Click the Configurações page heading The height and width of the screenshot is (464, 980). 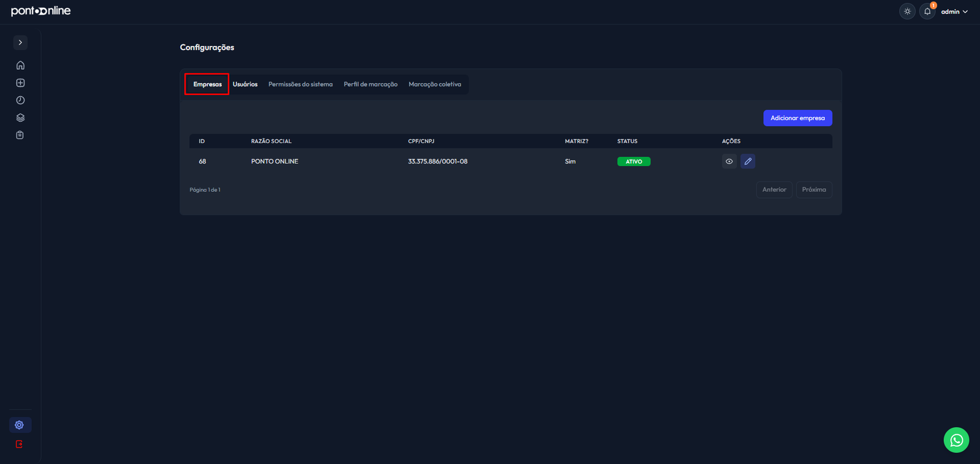tap(207, 47)
